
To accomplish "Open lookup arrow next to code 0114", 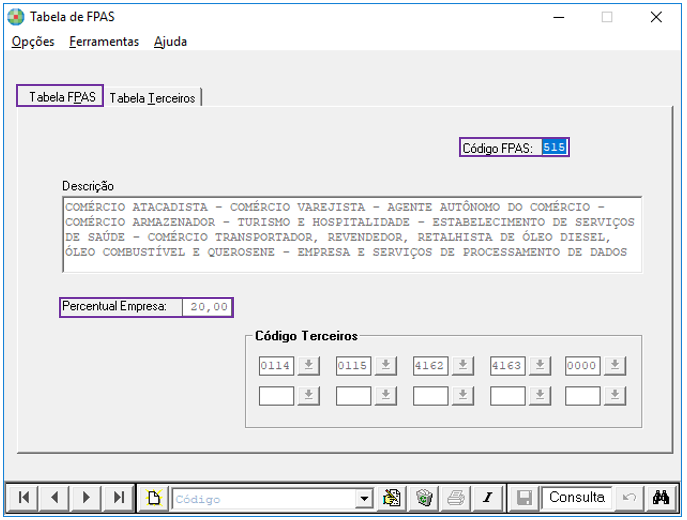I will point(308,365).
